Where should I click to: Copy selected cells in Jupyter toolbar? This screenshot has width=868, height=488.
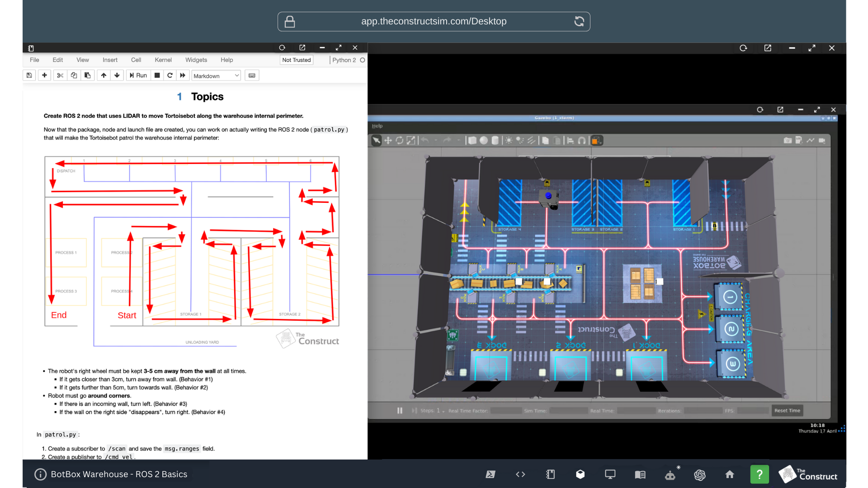pos(74,75)
